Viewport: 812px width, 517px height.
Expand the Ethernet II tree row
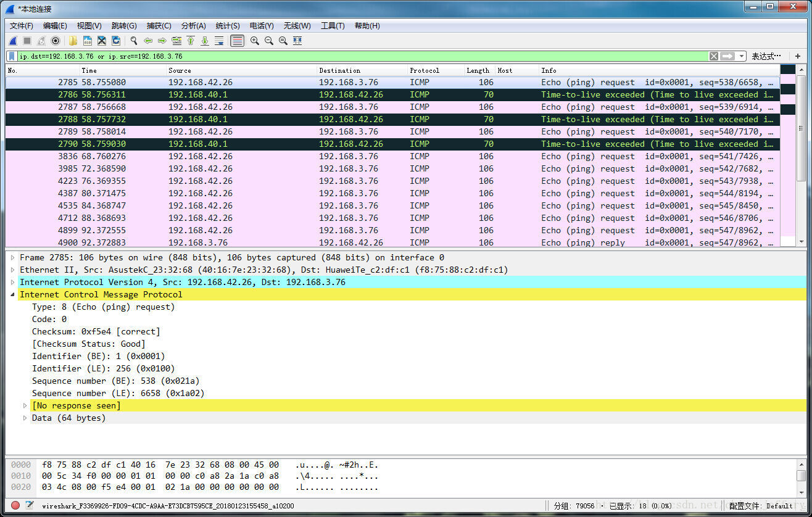click(x=14, y=270)
